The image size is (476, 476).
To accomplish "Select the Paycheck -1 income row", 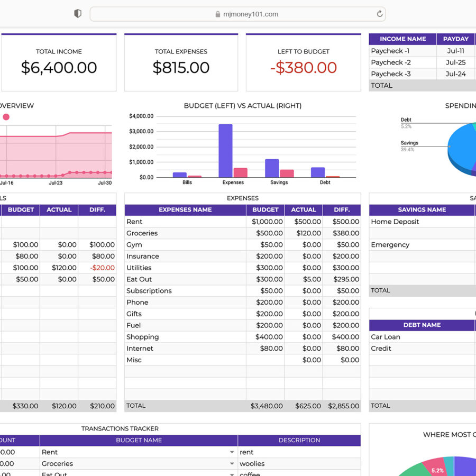I will 422,51.
